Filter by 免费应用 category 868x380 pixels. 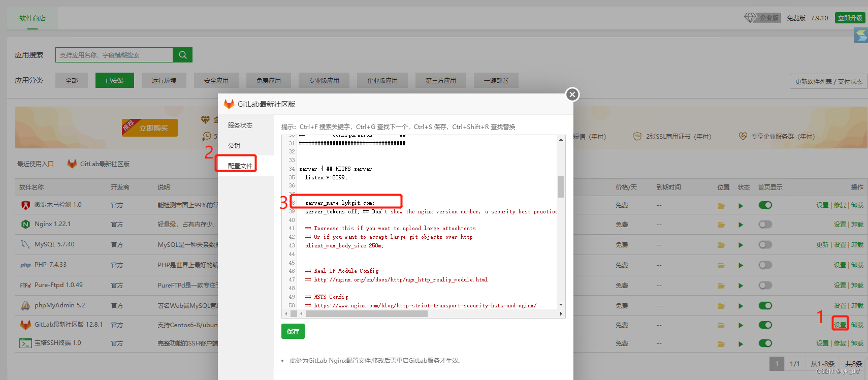click(x=269, y=80)
